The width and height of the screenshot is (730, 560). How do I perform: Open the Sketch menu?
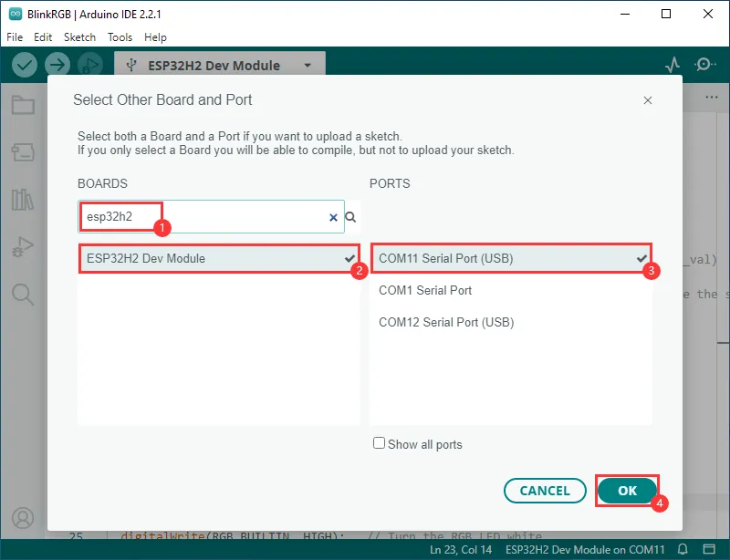pos(79,37)
